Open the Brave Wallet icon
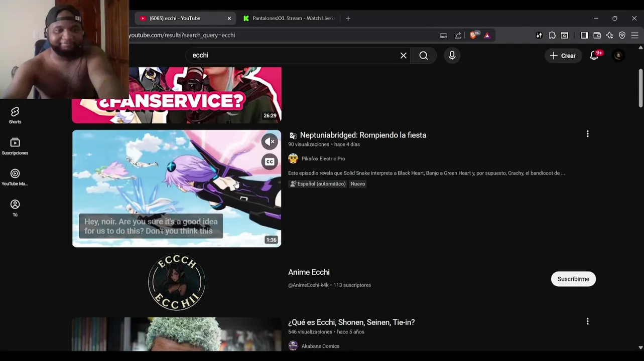The image size is (644, 361). pyautogui.click(x=597, y=35)
